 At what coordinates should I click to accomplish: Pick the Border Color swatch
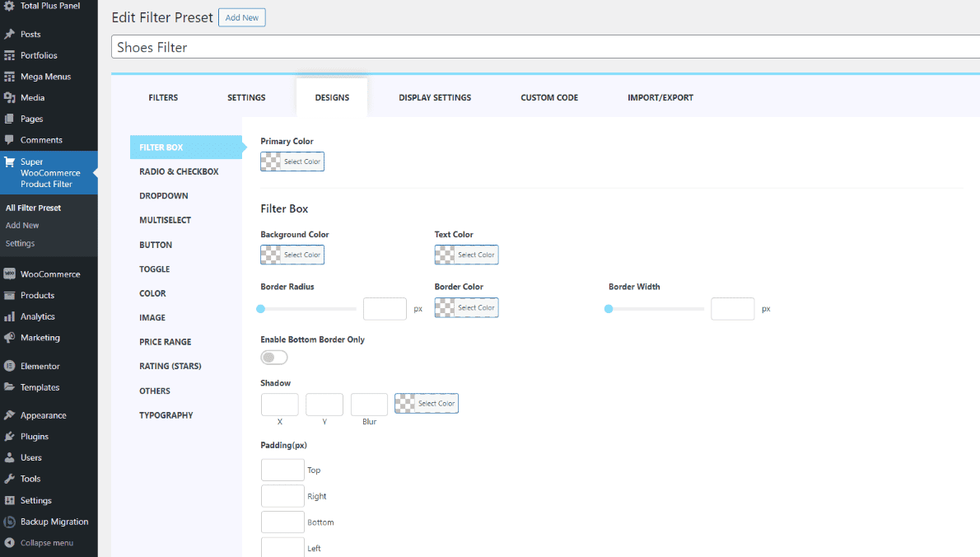[x=466, y=307]
